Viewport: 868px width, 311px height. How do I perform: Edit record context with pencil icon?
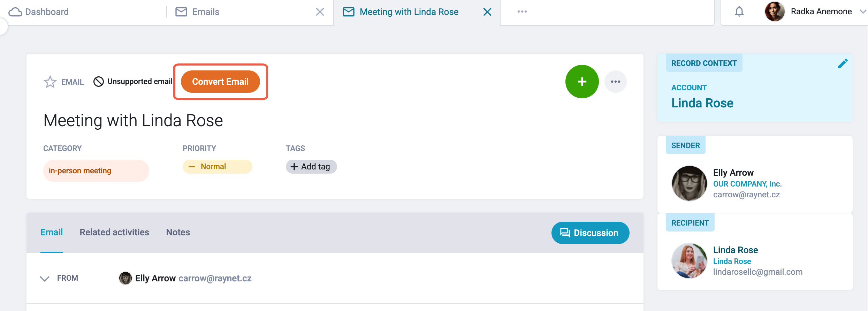click(843, 64)
